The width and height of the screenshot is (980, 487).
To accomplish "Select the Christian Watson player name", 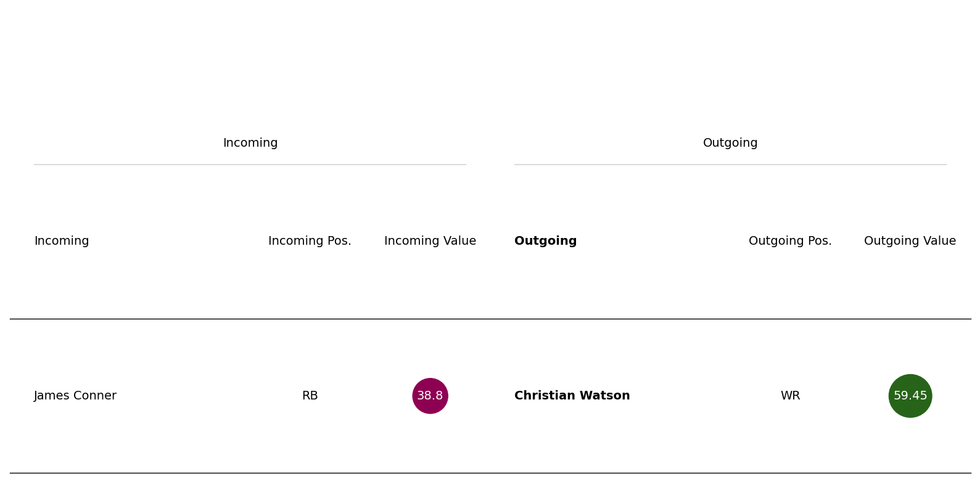I will [x=572, y=396].
